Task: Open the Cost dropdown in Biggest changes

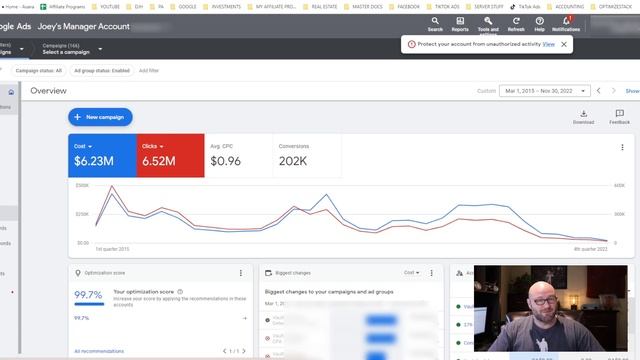Action: point(411,273)
